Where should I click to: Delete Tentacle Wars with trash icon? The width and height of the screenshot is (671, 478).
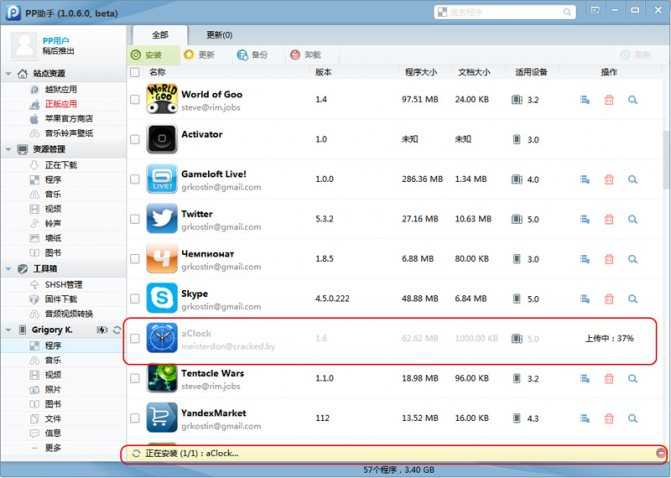(609, 378)
